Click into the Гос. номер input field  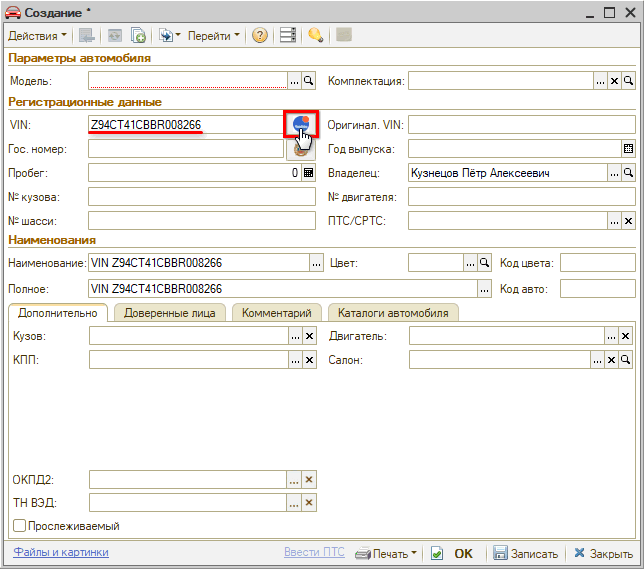pyautogui.click(x=186, y=149)
